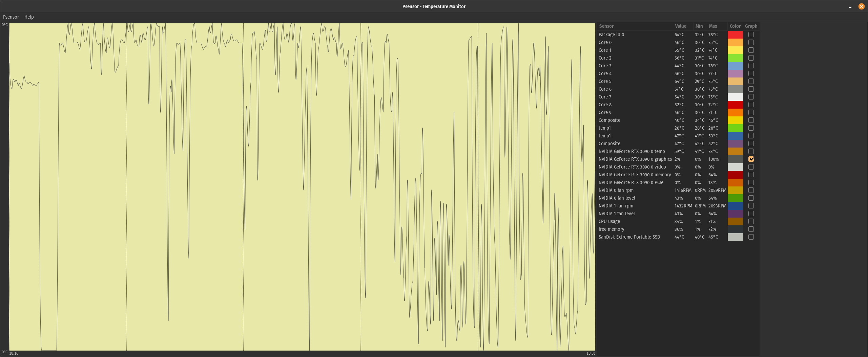Screen dimensions: 868x357
Task: Change the yellow color swatch of Core 1
Action: click(x=735, y=50)
